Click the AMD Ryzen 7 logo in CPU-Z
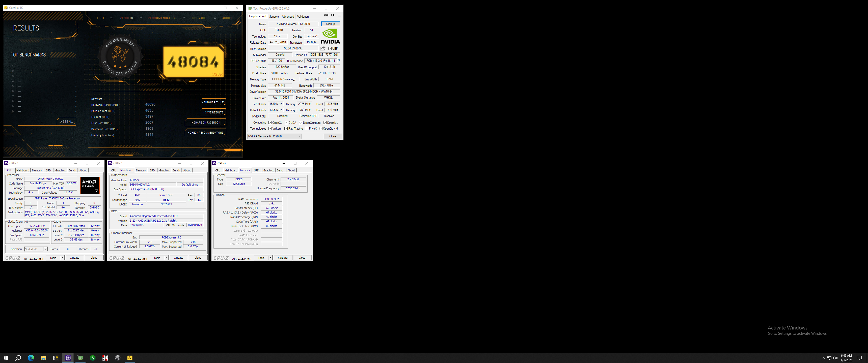The image size is (868, 363). pyautogui.click(x=90, y=186)
